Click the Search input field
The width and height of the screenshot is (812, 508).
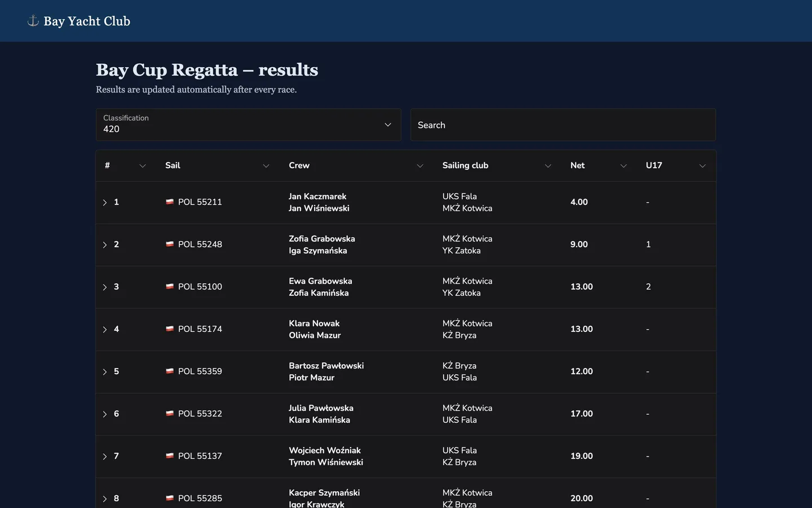(x=563, y=125)
